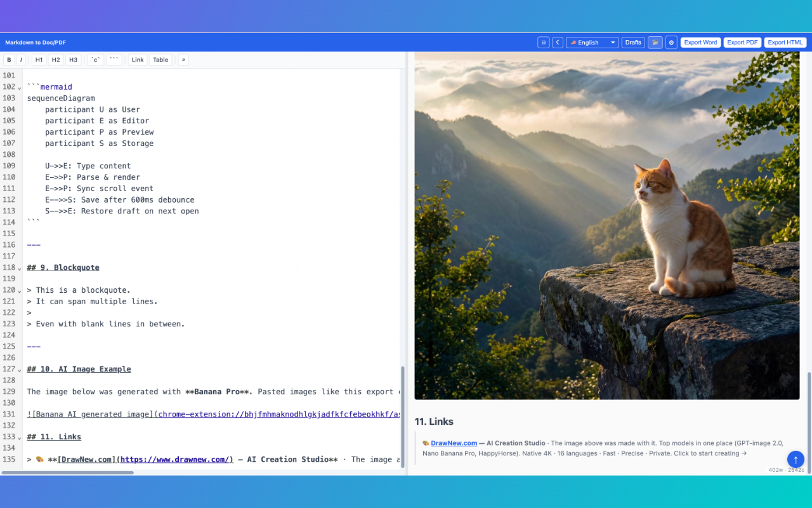Fold the '9. Blockquote' heading at line 118
The image size is (812, 508).
pyautogui.click(x=20, y=268)
